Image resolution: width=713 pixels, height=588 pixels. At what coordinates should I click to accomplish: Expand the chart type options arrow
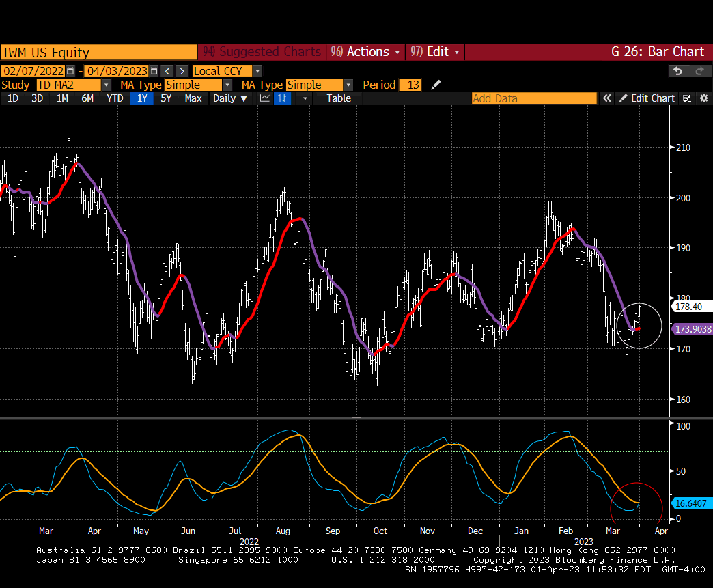click(x=305, y=98)
